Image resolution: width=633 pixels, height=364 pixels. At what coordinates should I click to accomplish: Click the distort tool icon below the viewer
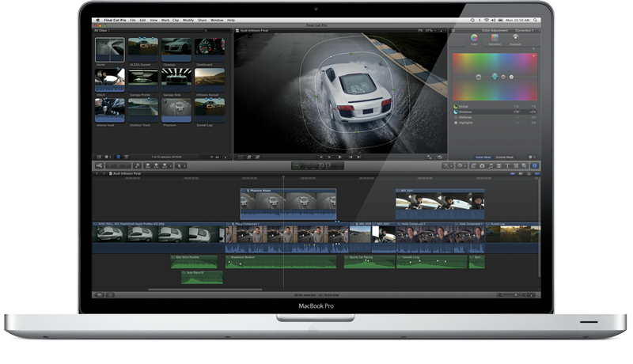coord(257,157)
